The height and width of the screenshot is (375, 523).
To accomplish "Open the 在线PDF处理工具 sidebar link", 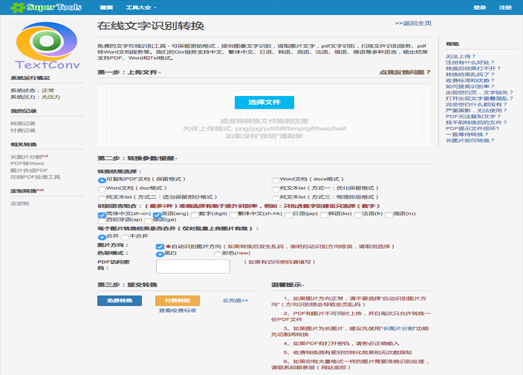I will [x=35, y=177].
